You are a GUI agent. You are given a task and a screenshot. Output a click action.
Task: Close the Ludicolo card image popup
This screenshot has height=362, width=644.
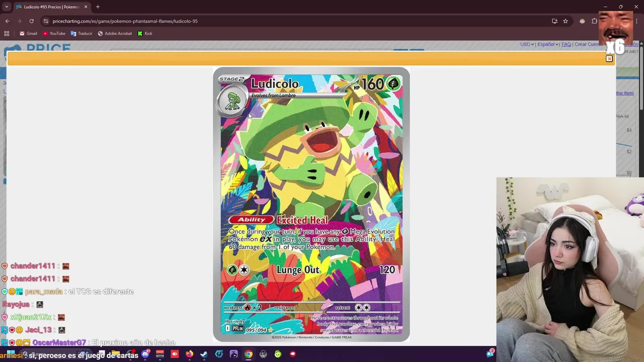(x=609, y=59)
